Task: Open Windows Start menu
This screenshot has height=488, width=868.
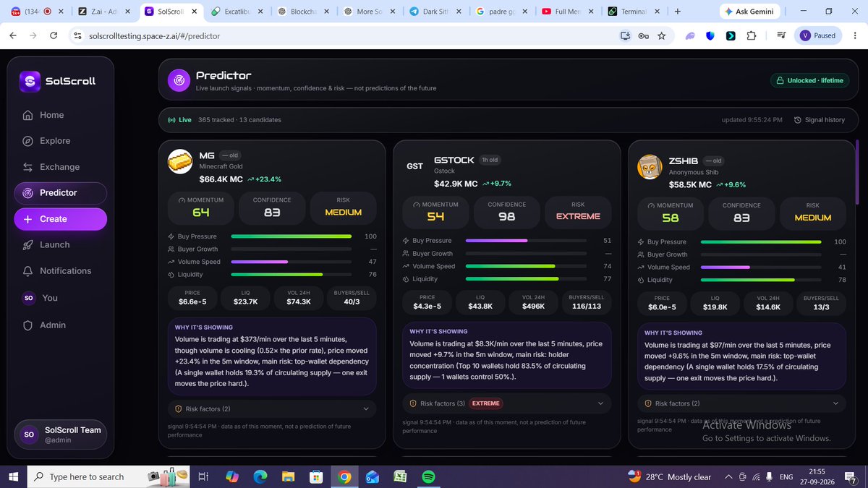Action: 13,476
